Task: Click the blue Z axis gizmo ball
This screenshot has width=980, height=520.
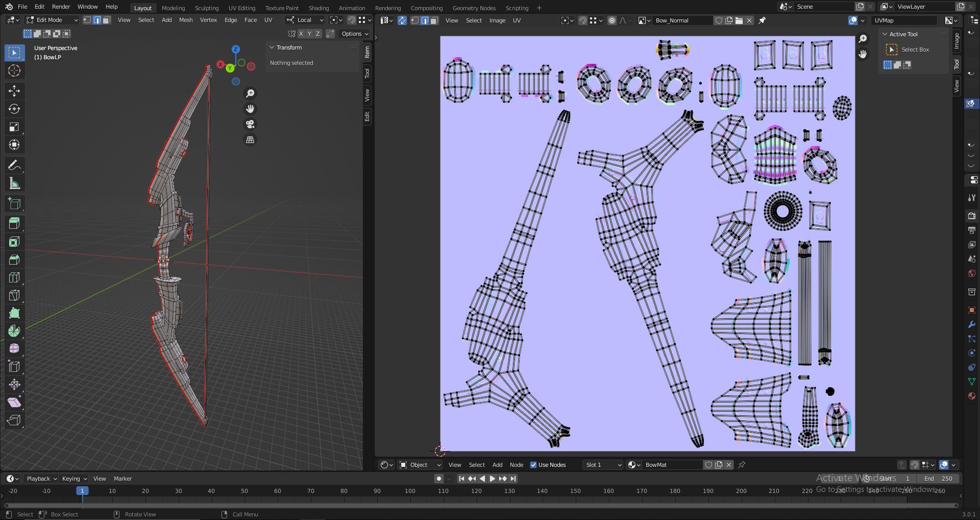Action: point(236,49)
